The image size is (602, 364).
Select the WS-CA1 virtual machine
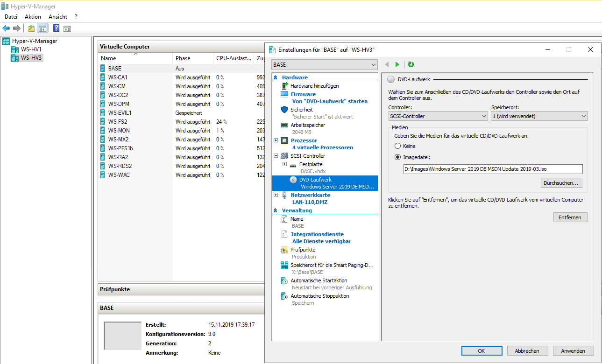pos(181,77)
